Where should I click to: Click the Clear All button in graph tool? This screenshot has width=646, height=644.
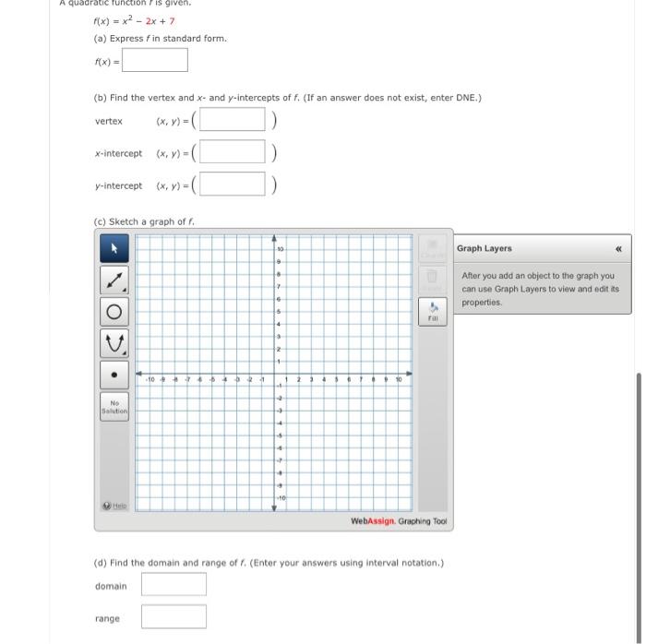pos(433,248)
